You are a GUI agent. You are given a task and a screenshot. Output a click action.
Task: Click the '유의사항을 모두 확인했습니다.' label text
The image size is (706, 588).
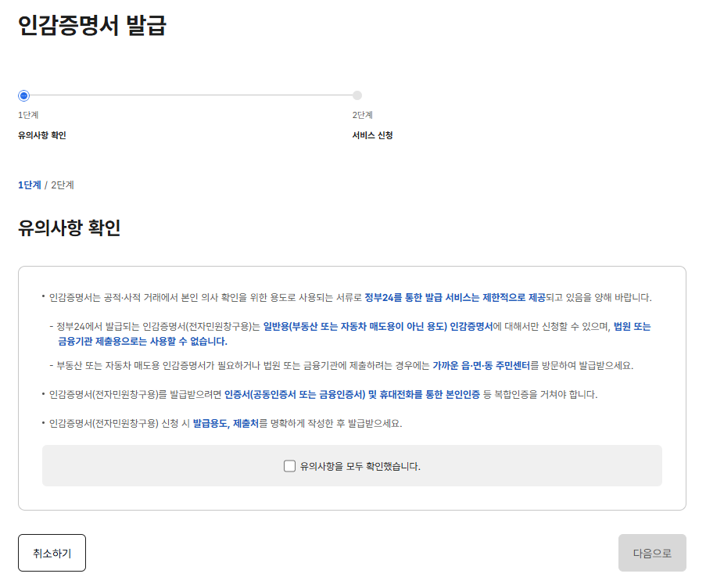pyautogui.click(x=360, y=467)
